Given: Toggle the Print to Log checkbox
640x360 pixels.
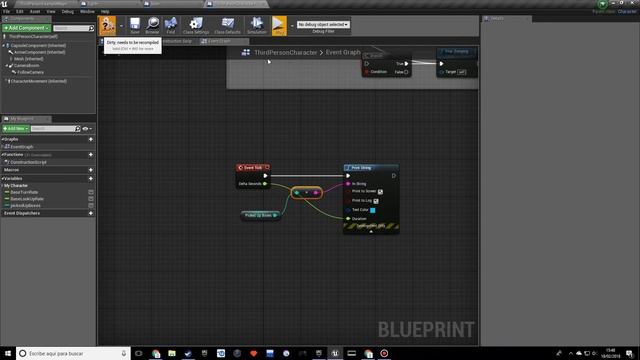Looking at the screenshot, I should click(376, 201).
